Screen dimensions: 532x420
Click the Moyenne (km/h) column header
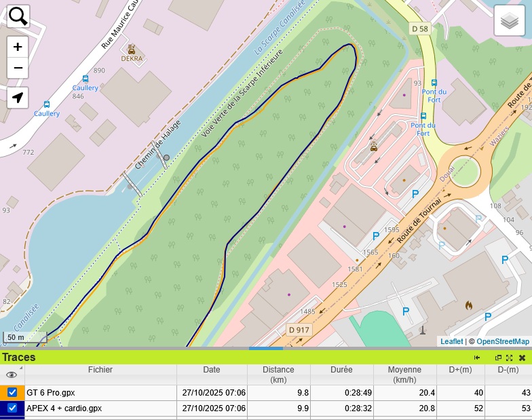[x=404, y=375]
